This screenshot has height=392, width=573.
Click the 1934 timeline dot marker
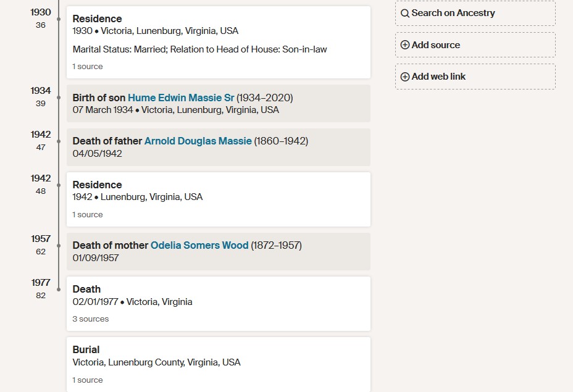59,98
